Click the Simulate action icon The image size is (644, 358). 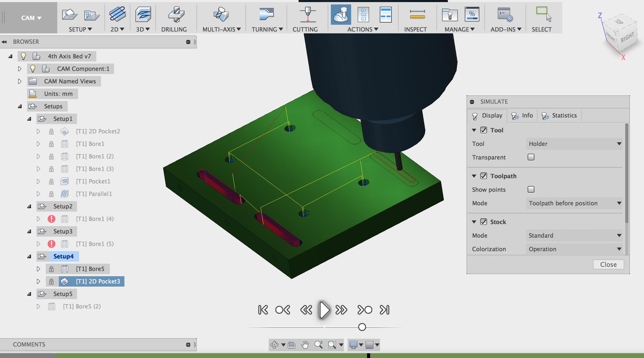tap(341, 15)
